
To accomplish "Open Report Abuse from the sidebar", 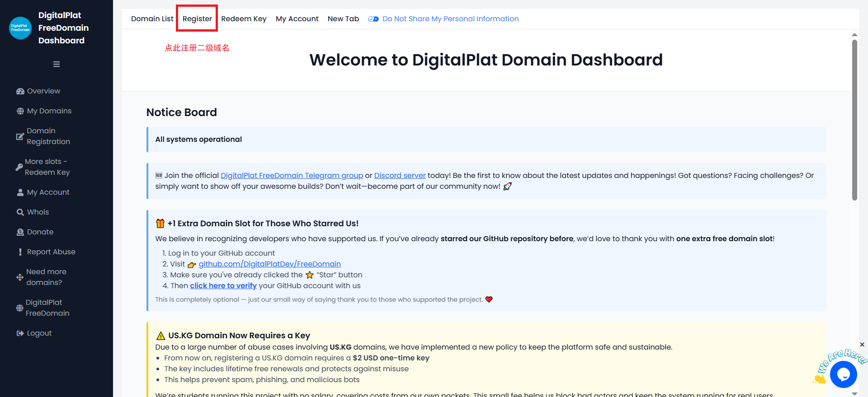I will 51,252.
